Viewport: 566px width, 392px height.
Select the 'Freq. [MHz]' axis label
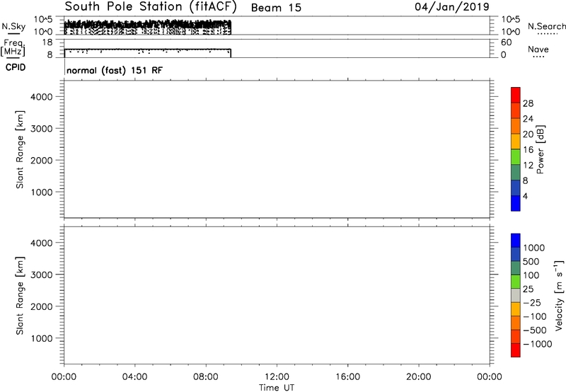click(x=13, y=48)
